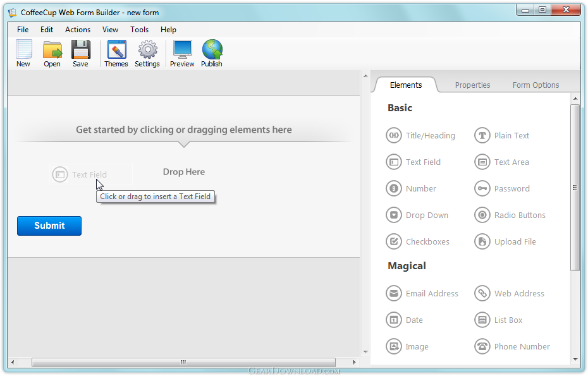Switch to the Properties tab
The width and height of the screenshot is (588, 376).
click(x=472, y=85)
